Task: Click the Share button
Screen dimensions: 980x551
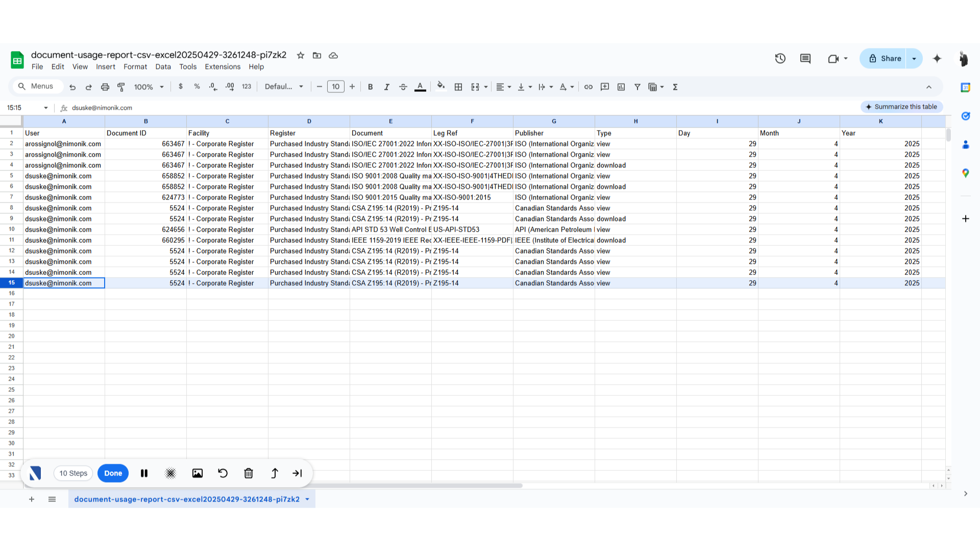Action: tap(885, 59)
